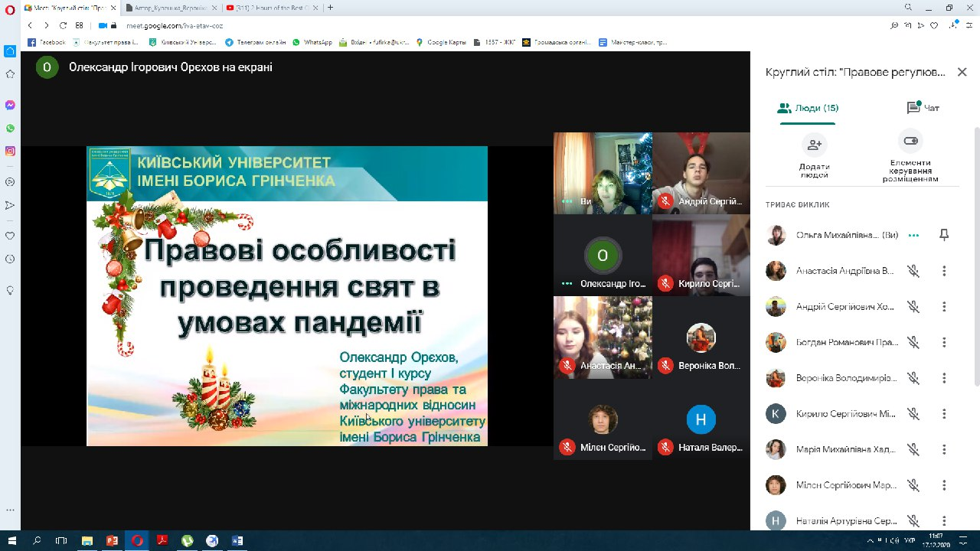Pin Ольга Михайлівна to the screen
Viewport: 980px width, 551px height.
944,236
